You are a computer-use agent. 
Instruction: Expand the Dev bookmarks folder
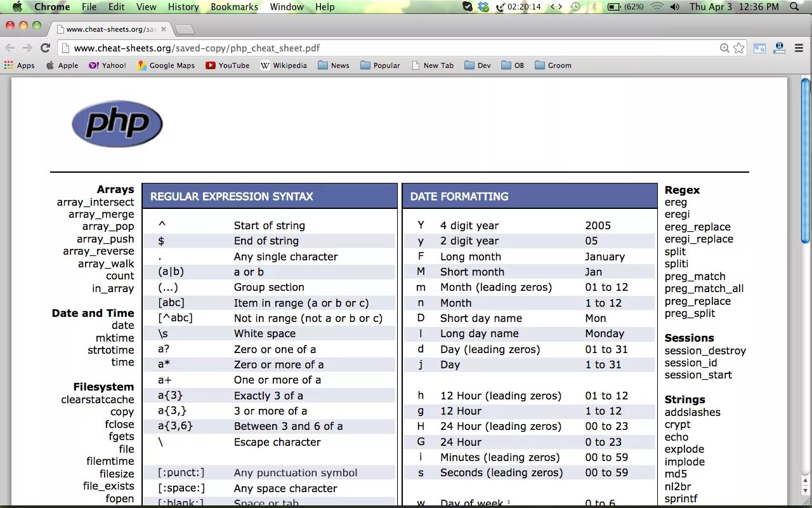tap(478, 65)
